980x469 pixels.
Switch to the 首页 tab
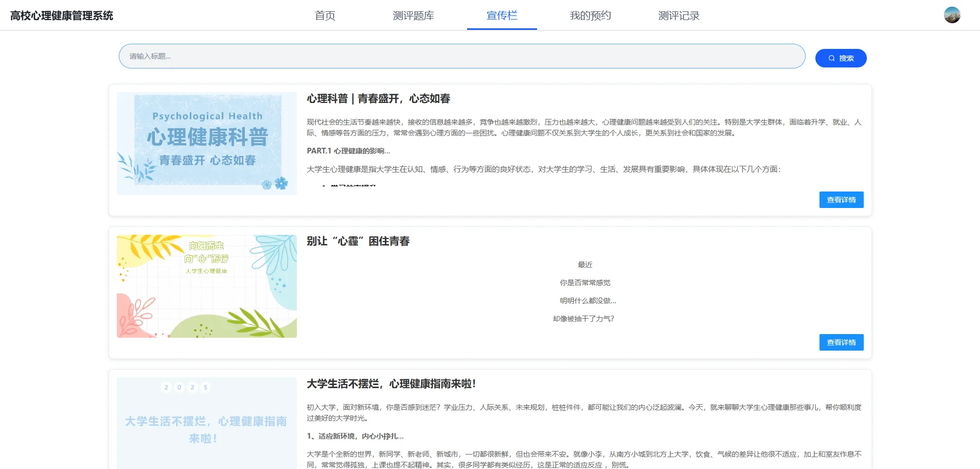325,15
